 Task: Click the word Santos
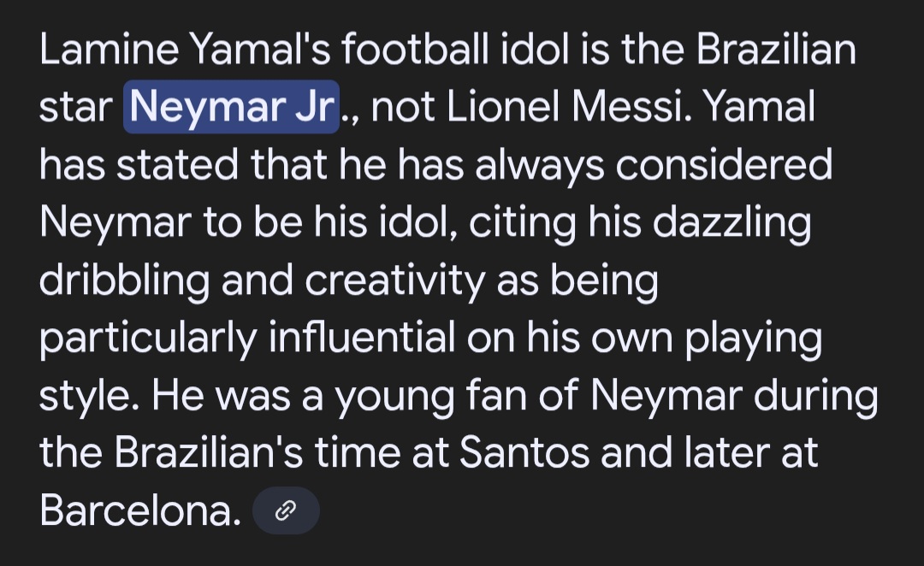click(x=524, y=453)
